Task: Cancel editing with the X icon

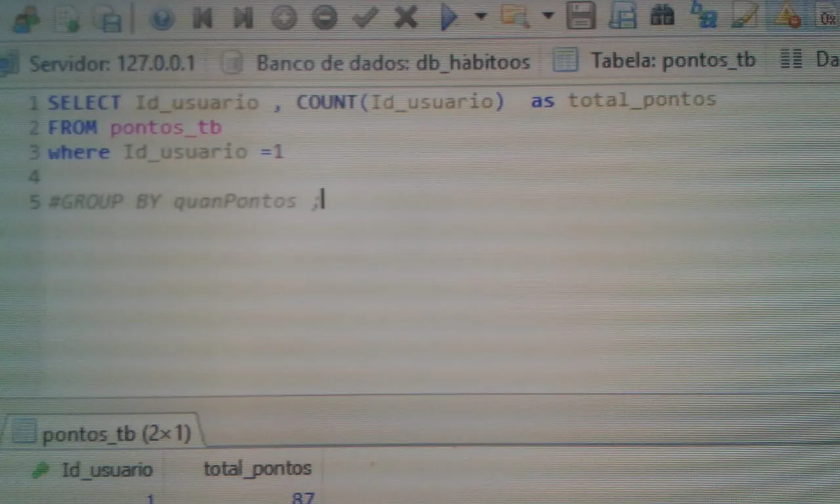Action: pos(406,18)
